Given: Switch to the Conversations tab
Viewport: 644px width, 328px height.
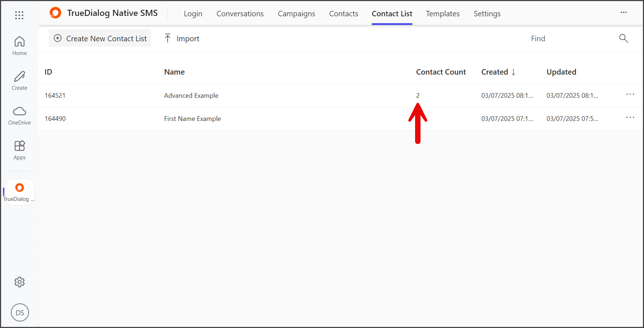Looking at the screenshot, I should click(x=240, y=14).
